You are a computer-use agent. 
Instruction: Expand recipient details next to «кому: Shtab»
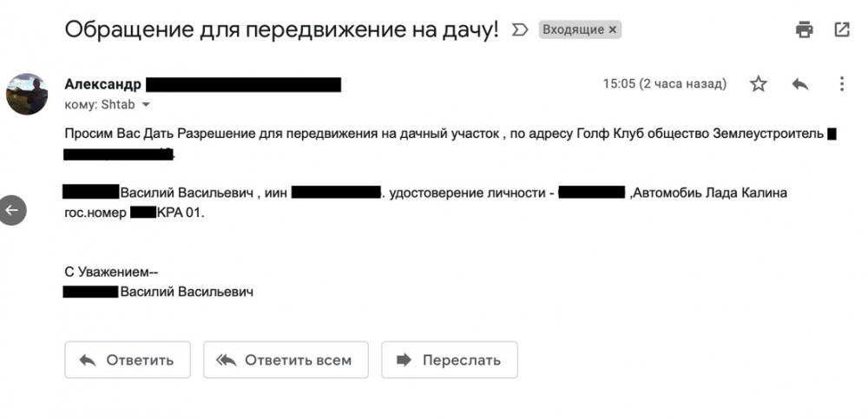[146, 104]
